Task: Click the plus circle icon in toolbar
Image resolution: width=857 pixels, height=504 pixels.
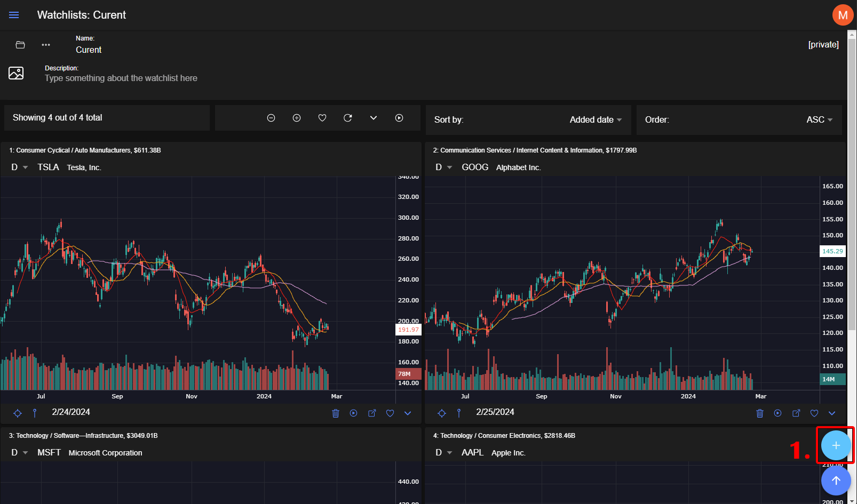Action: pos(297,118)
